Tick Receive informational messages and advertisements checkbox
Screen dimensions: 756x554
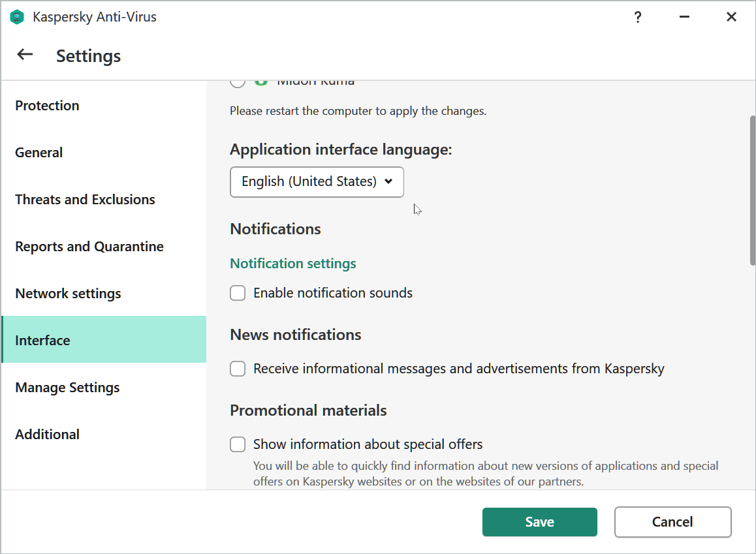click(238, 369)
